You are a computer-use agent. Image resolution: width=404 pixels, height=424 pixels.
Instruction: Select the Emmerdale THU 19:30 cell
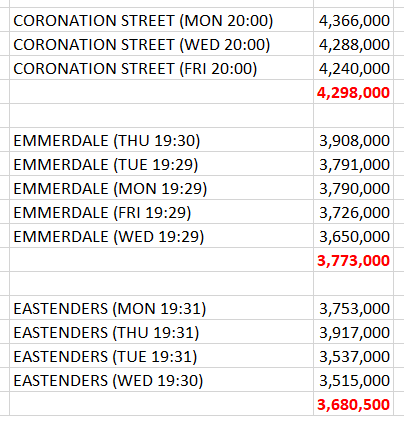pyautogui.click(x=161, y=140)
